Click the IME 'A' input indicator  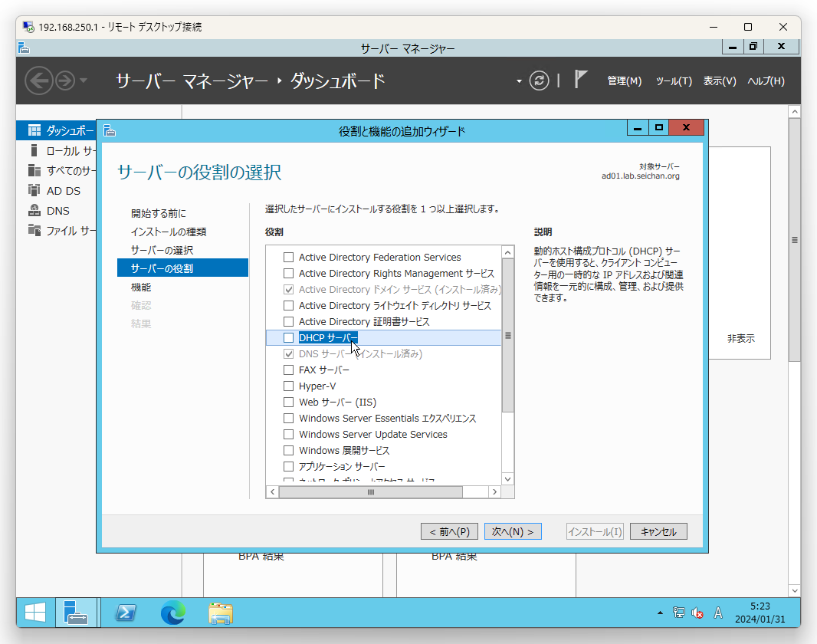click(x=718, y=613)
